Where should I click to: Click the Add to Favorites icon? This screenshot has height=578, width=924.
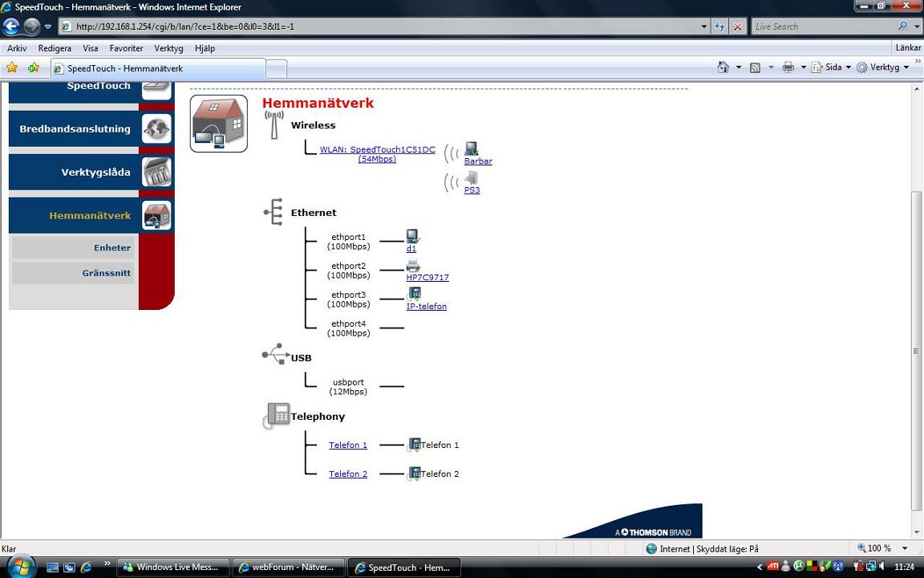[34, 67]
